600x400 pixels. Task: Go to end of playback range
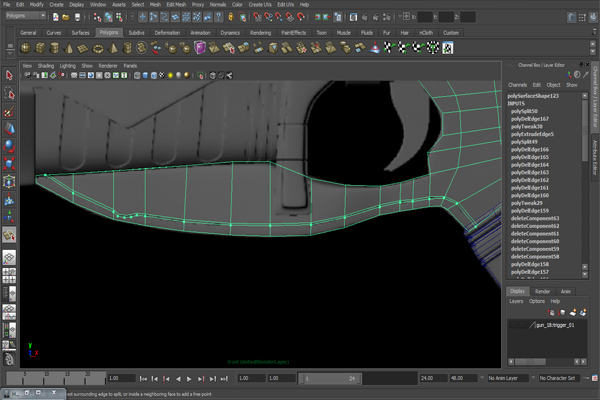coord(224,379)
